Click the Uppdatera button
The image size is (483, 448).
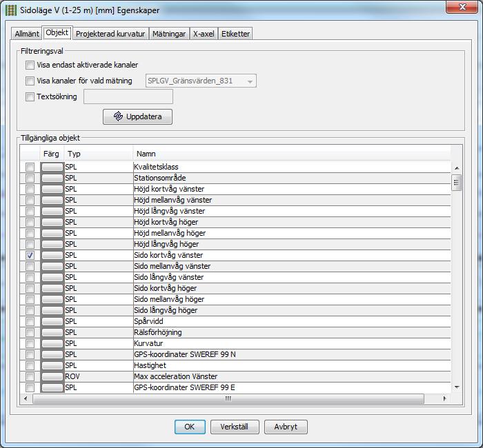(137, 116)
